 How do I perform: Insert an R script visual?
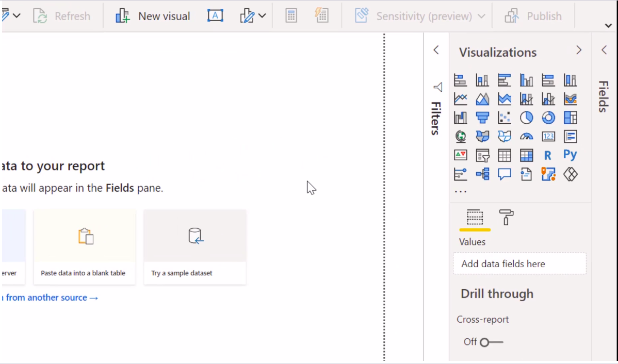pos(548,155)
